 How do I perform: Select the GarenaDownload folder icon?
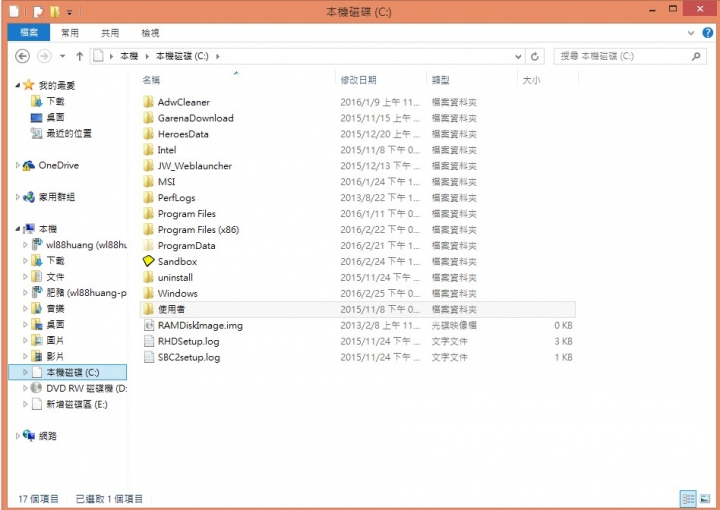coord(148,118)
